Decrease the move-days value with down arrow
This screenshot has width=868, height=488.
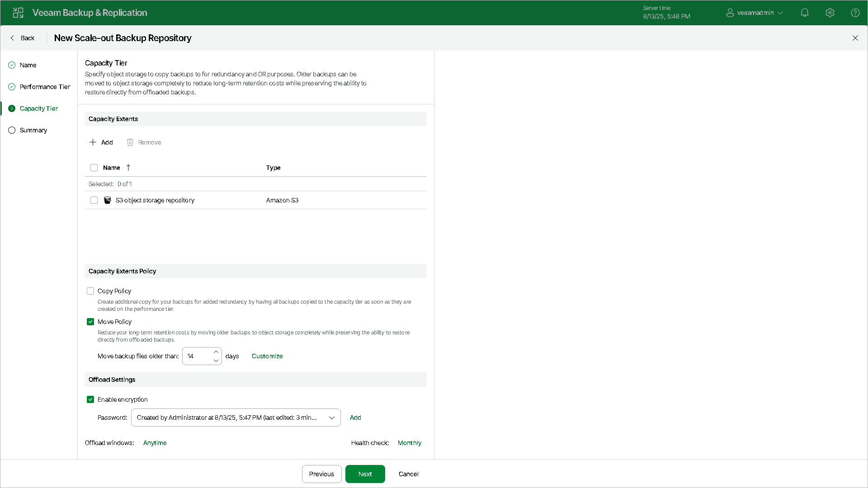coord(216,361)
